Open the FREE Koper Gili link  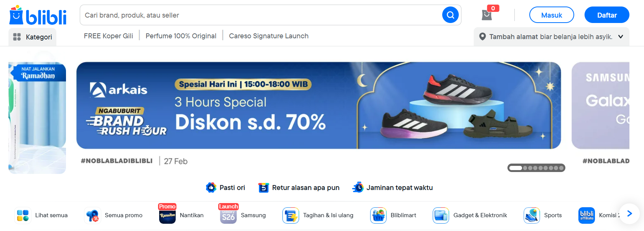(x=109, y=36)
